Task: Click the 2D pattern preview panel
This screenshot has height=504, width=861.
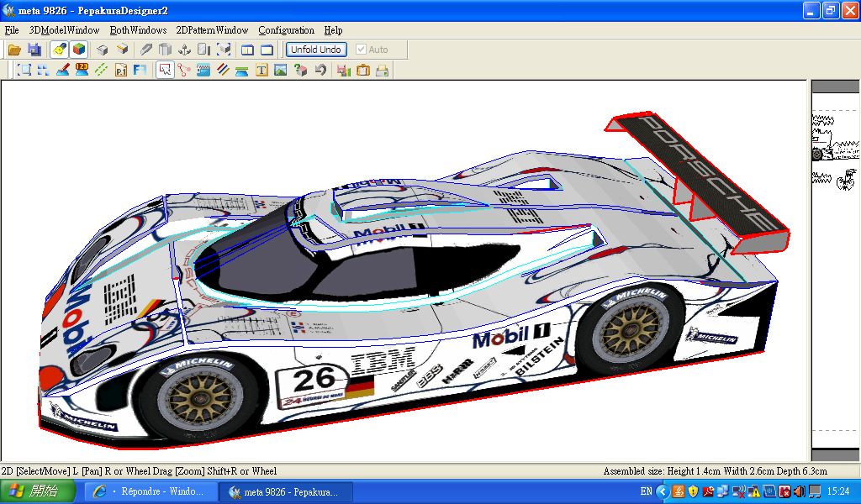Action: [835, 269]
